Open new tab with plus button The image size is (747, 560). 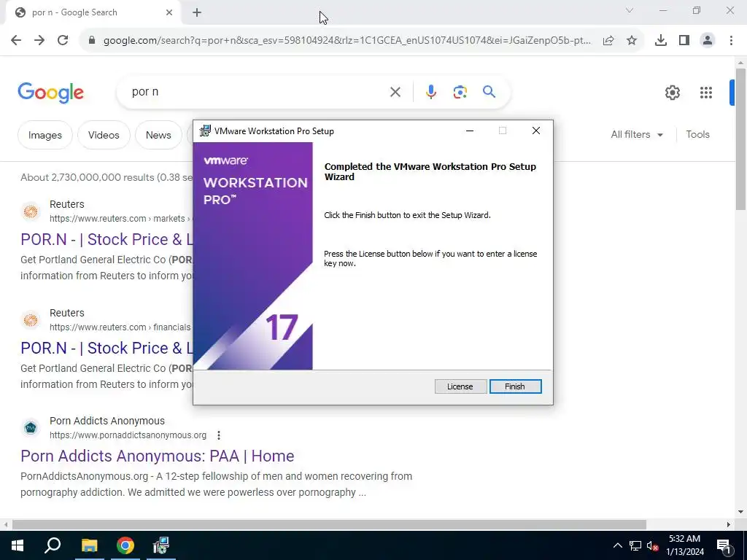click(x=197, y=12)
